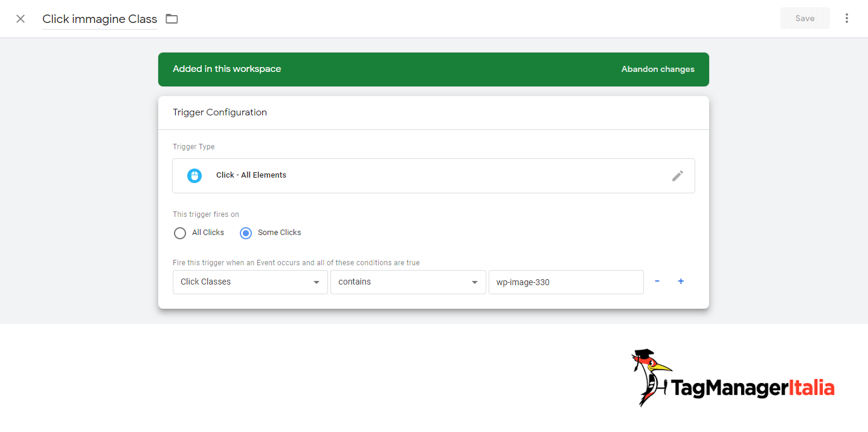Click Abandon changes in the green banner
Screen dimensions: 868x432
(x=658, y=69)
